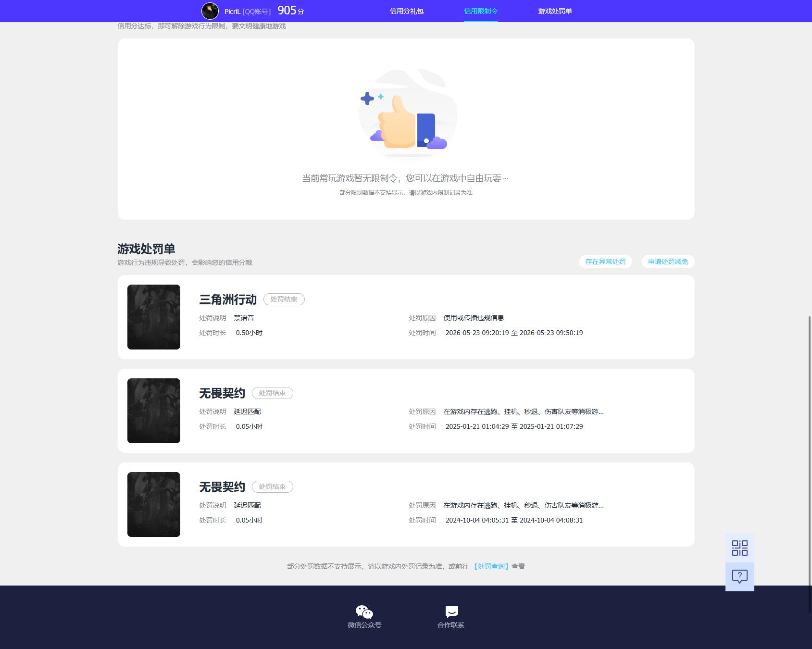Click the thumbnail of the 2024-10-04 无畏契约 penalty

tap(154, 504)
